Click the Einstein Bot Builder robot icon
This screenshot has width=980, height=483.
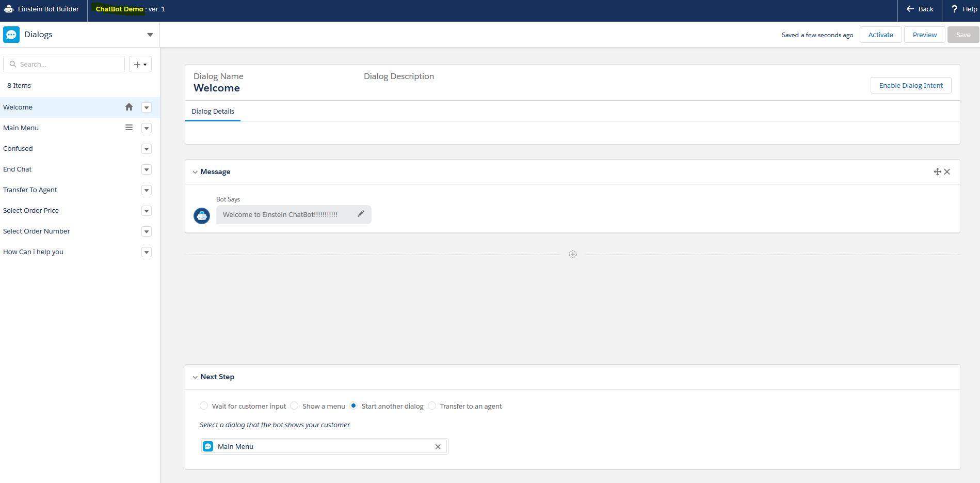[x=9, y=9]
